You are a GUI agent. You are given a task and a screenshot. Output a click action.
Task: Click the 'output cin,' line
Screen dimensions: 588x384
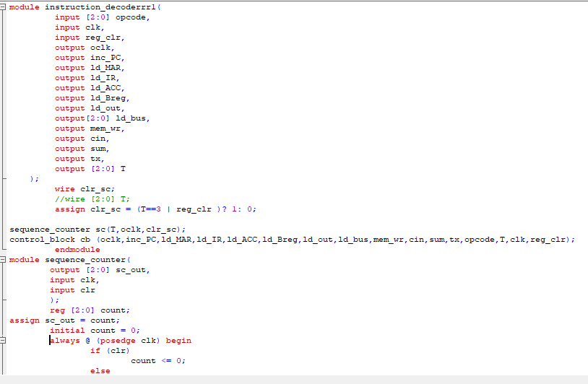coord(82,139)
